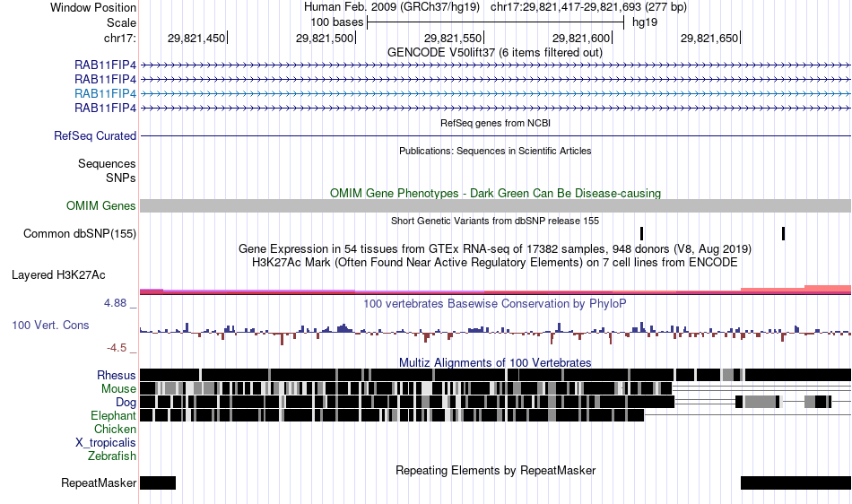
Task: Click the RefSeq genes from NCBI title
Action: pos(496,123)
